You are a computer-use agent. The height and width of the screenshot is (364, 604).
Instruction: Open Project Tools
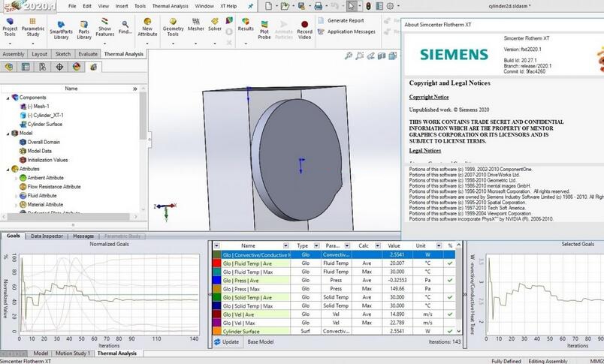(10, 27)
